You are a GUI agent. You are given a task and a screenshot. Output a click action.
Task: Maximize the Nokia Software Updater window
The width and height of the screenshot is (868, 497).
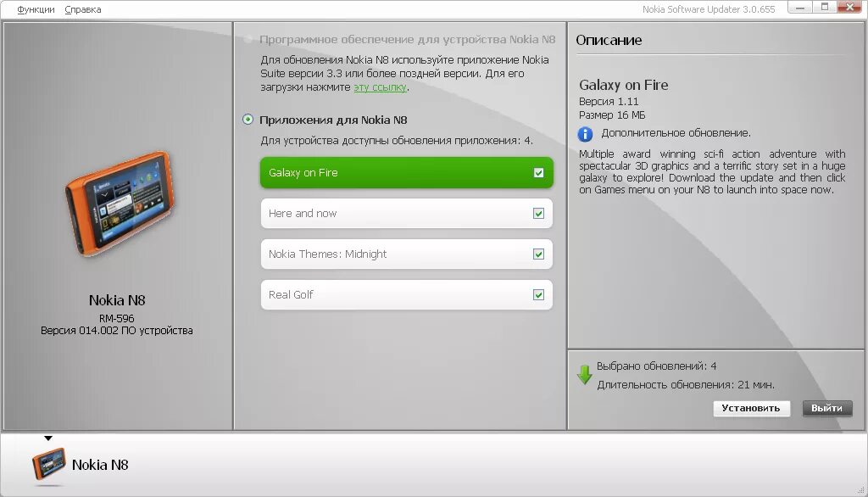pos(825,7)
